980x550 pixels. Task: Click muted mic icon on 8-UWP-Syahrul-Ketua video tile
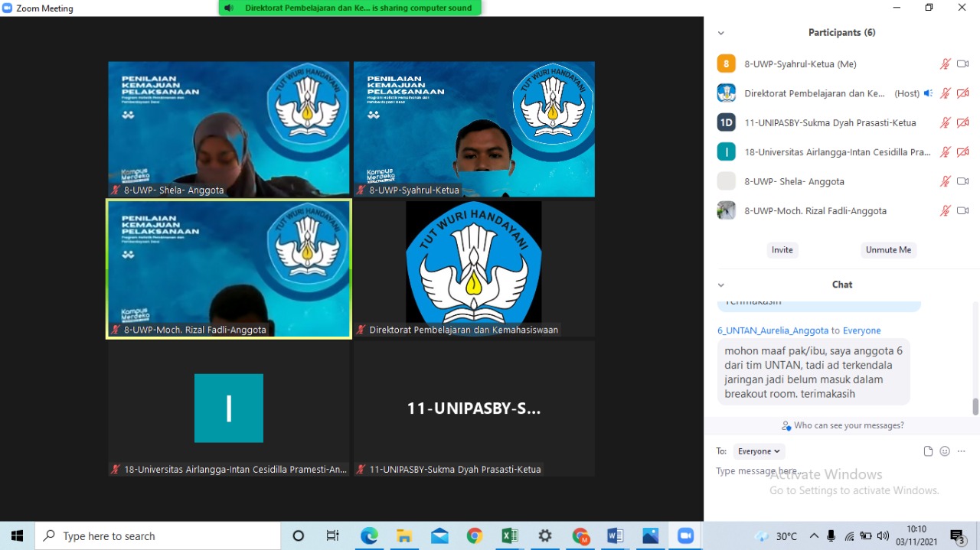[361, 190]
